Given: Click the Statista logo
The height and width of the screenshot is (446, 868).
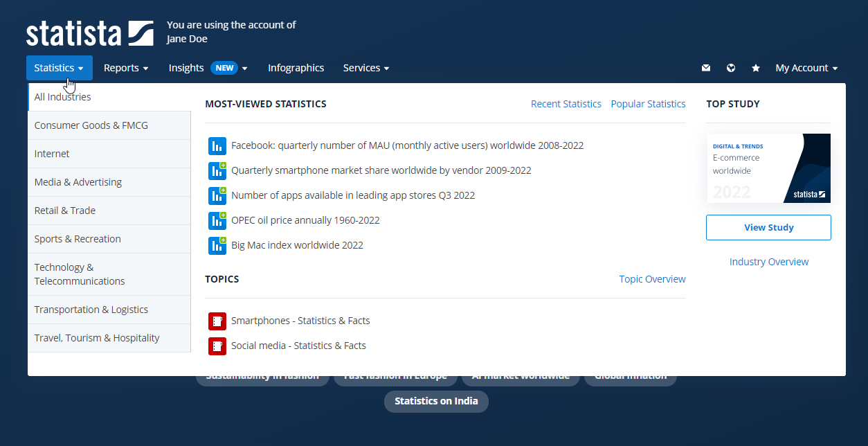Looking at the screenshot, I should coord(90,33).
